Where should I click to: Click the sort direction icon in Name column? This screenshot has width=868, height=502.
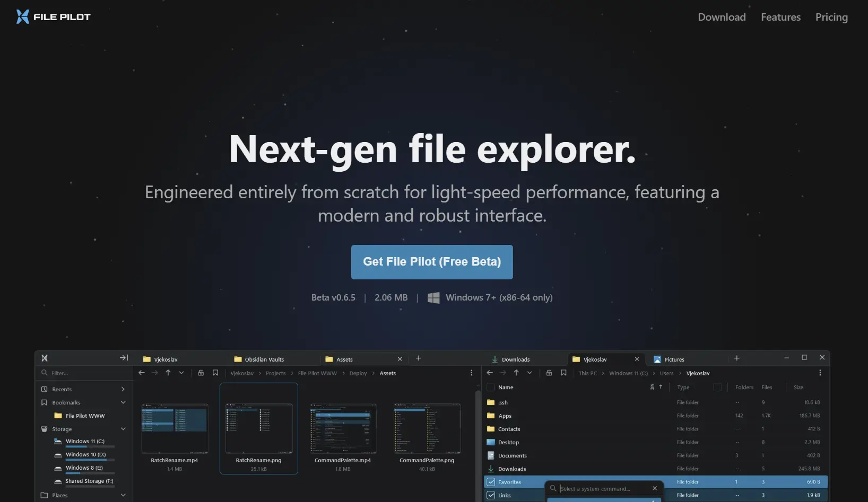[661, 387]
